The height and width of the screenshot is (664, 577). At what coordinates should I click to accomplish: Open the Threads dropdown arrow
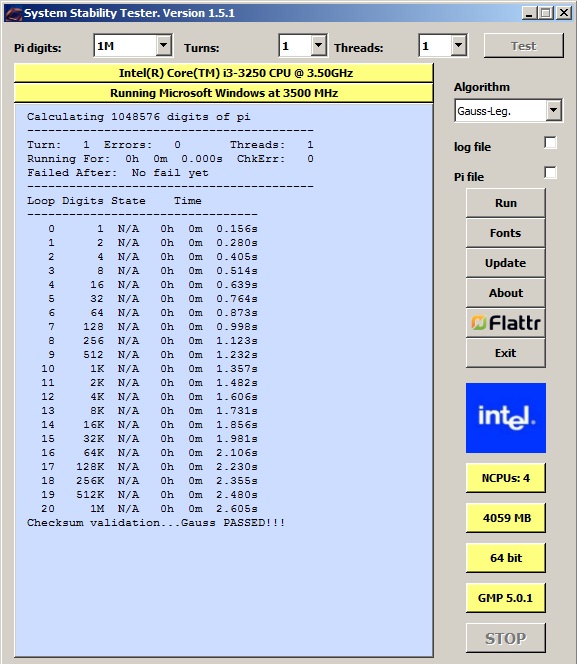coord(458,45)
